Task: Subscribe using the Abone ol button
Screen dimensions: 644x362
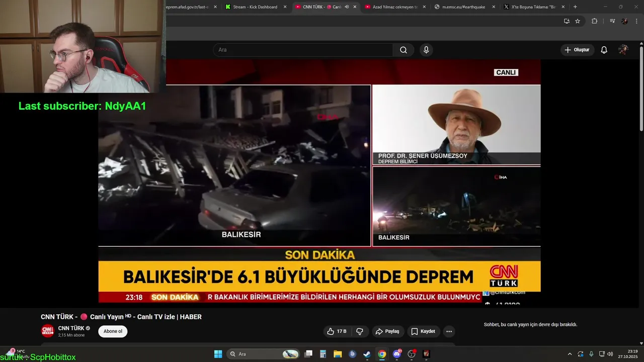Action: click(x=113, y=331)
